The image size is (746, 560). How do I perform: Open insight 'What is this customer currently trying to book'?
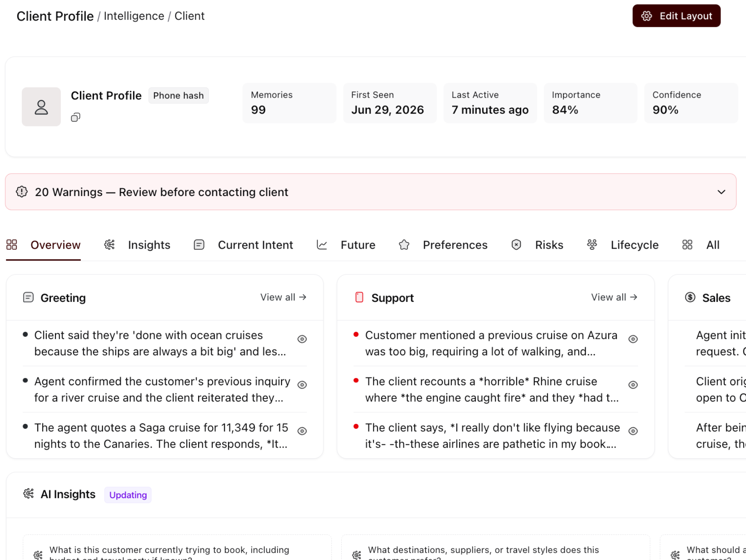tap(177, 547)
